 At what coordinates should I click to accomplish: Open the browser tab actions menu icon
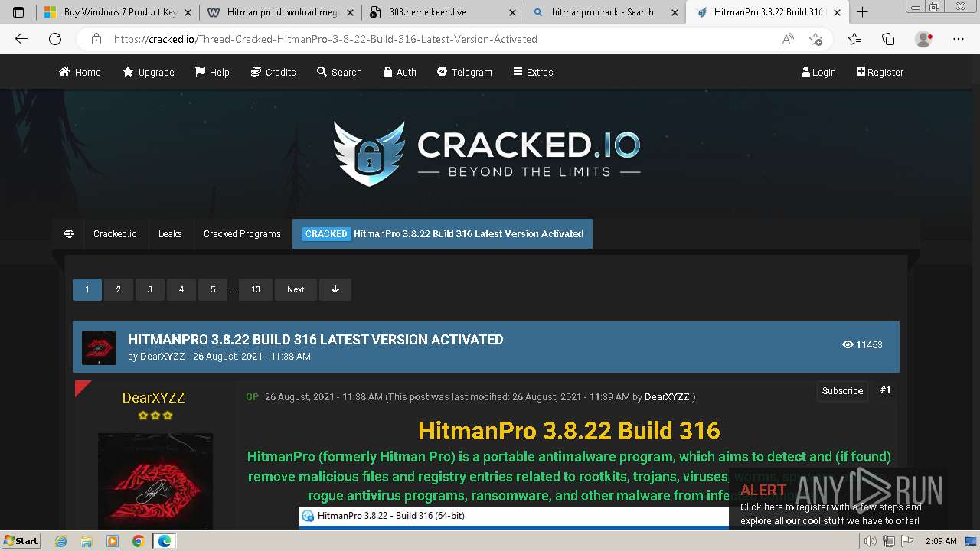tap(18, 12)
